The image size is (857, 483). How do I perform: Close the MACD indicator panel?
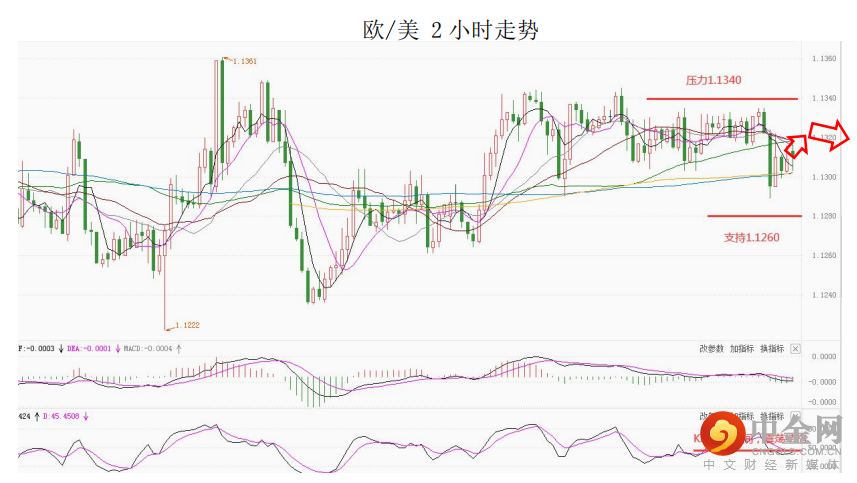pos(795,349)
